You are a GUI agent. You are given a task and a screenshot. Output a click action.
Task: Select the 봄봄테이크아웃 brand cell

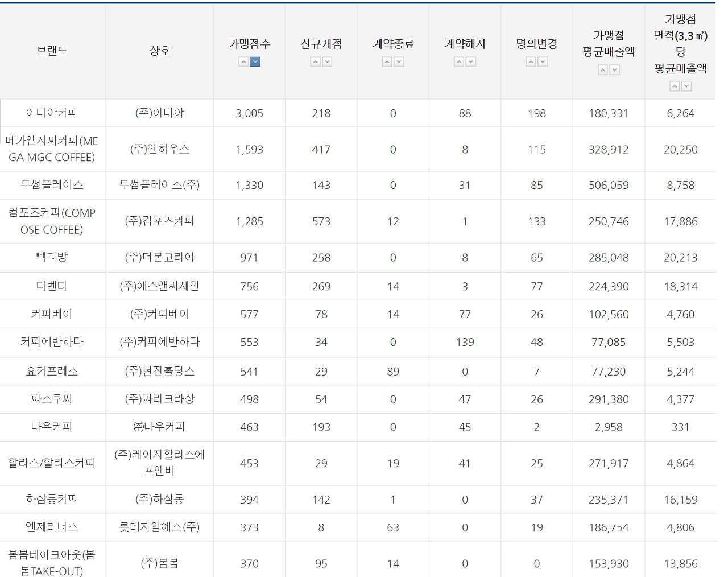click(52, 560)
